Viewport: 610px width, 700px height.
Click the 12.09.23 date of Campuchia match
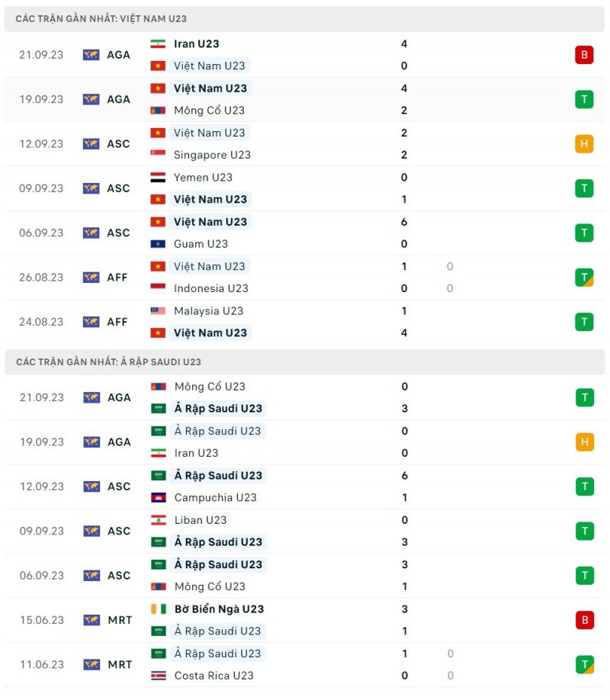[41, 486]
